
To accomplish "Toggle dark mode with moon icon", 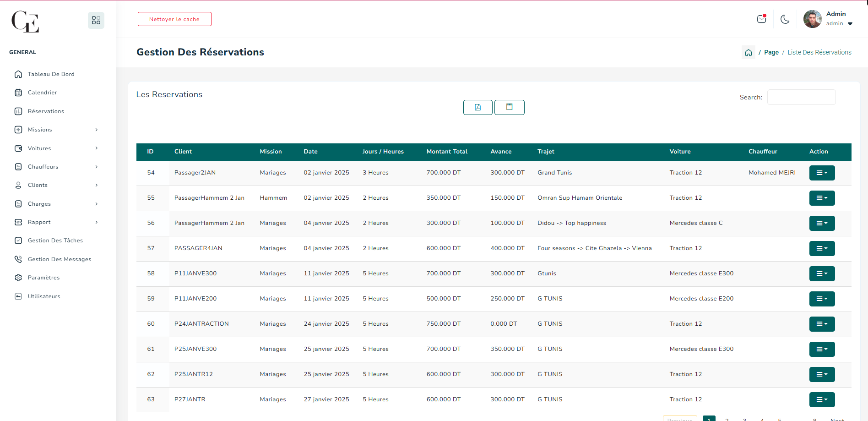I will [785, 19].
